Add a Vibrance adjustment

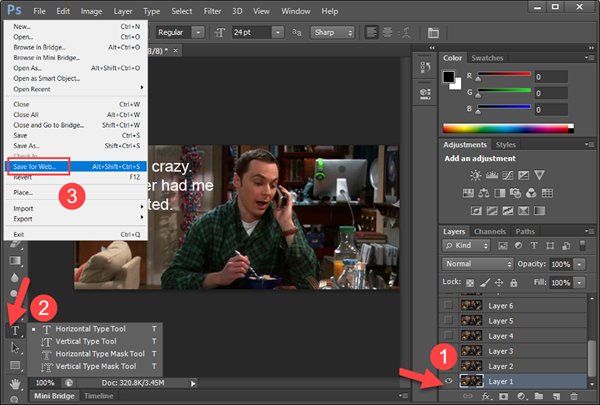click(539, 175)
